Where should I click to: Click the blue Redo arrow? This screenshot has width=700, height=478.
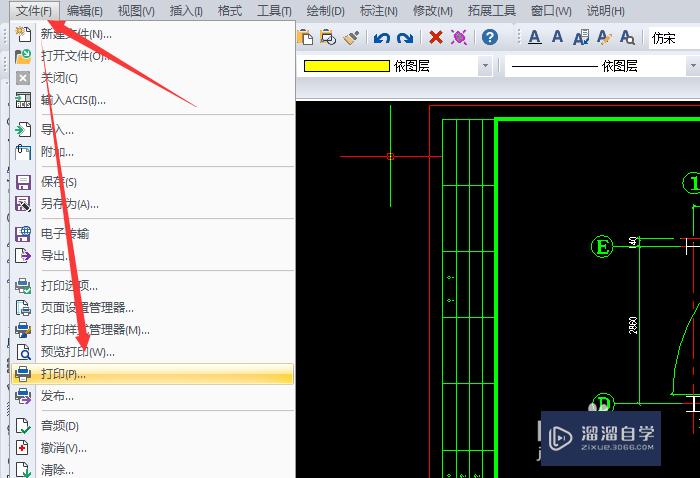pos(405,38)
